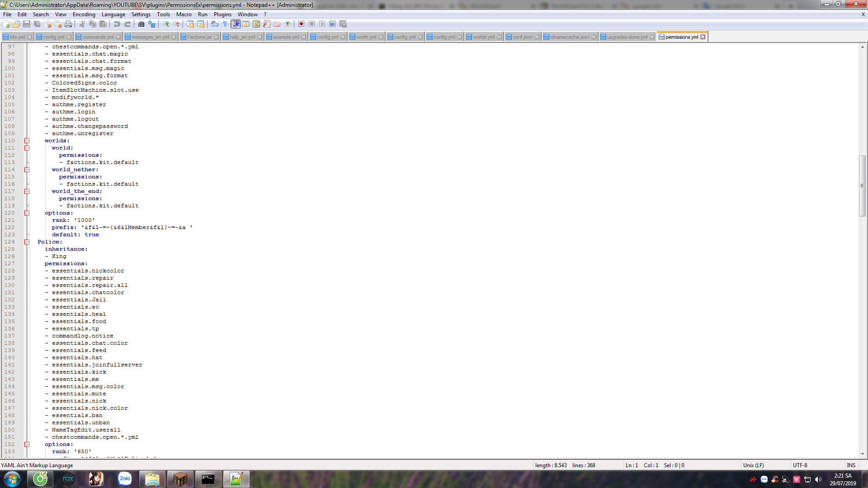The image size is (868, 488).
Task: Collapse the world_nether: fold marker
Action: click(27, 170)
